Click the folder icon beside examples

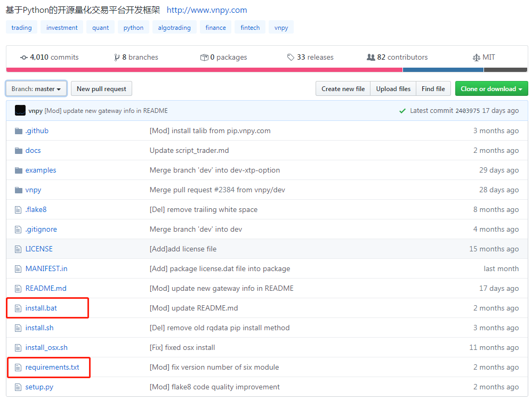pos(18,170)
